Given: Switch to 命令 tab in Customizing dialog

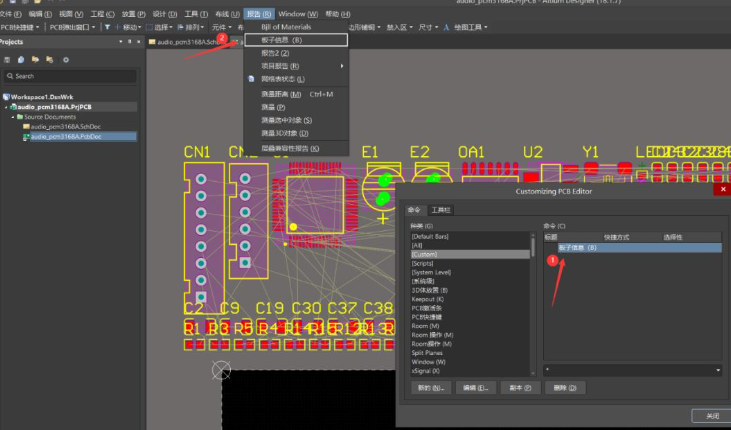Looking at the screenshot, I should [x=414, y=210].
